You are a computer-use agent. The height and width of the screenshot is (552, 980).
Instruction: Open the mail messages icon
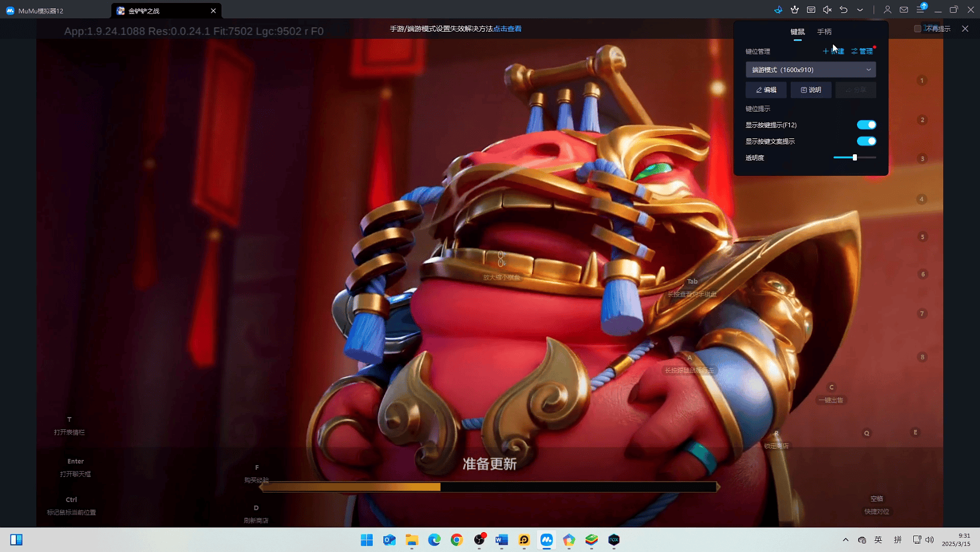coord(904,10)
